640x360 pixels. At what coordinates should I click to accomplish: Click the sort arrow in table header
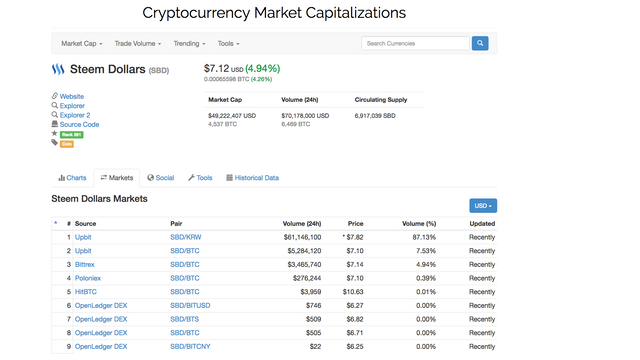(x=56, y=223)
